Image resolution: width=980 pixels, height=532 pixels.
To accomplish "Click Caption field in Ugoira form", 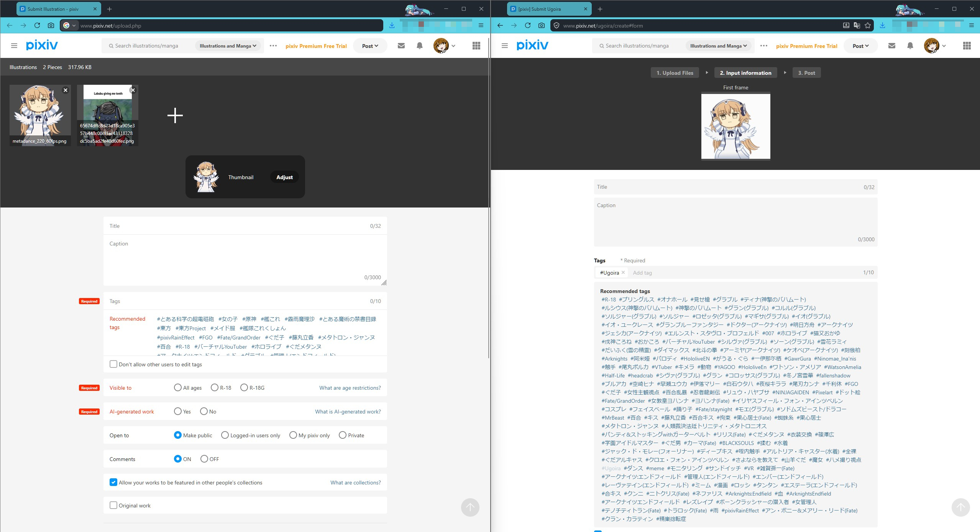I will click(735, 222).
